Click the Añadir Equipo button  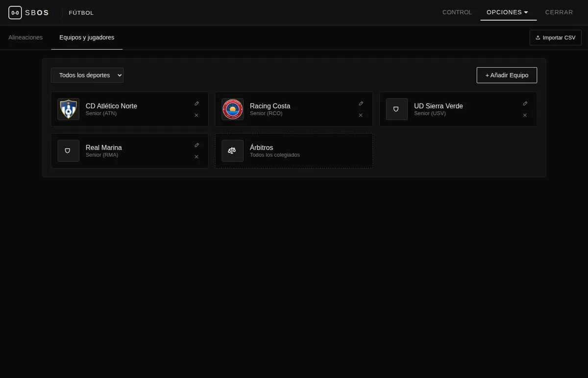(x=507, y=75)
